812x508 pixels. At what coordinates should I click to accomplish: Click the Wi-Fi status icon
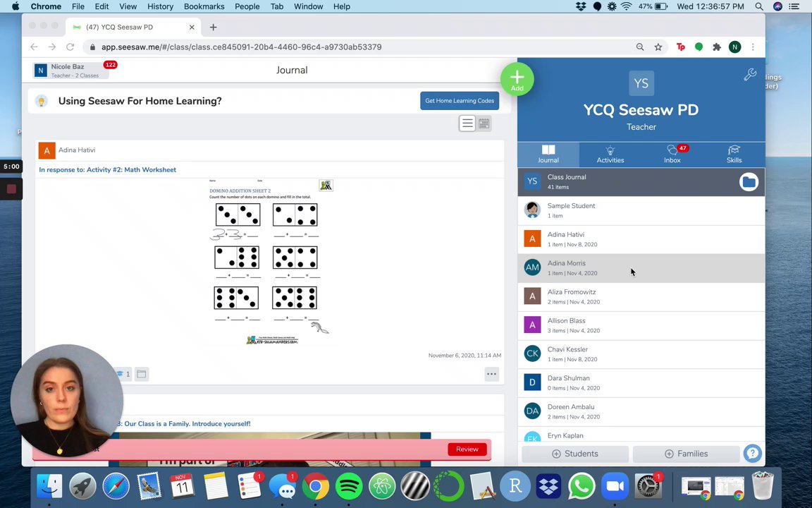pyautogui.click(x=627, y=6)
